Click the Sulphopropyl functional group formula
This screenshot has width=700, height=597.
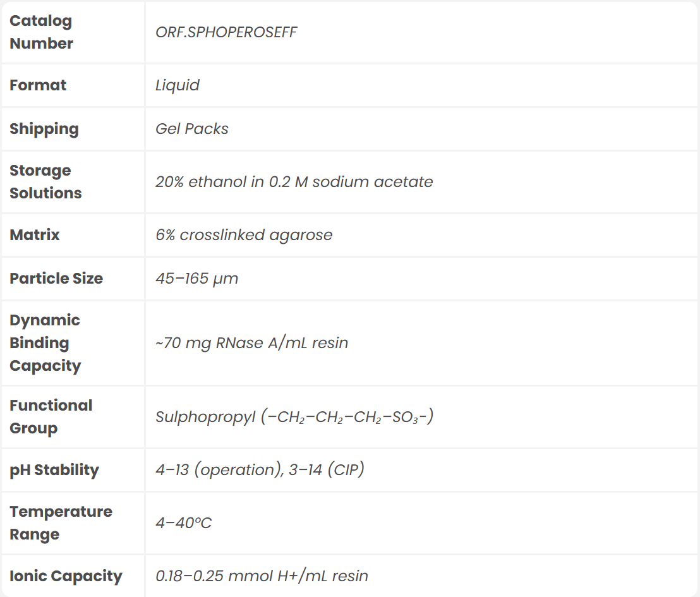[x=294, y=417]
